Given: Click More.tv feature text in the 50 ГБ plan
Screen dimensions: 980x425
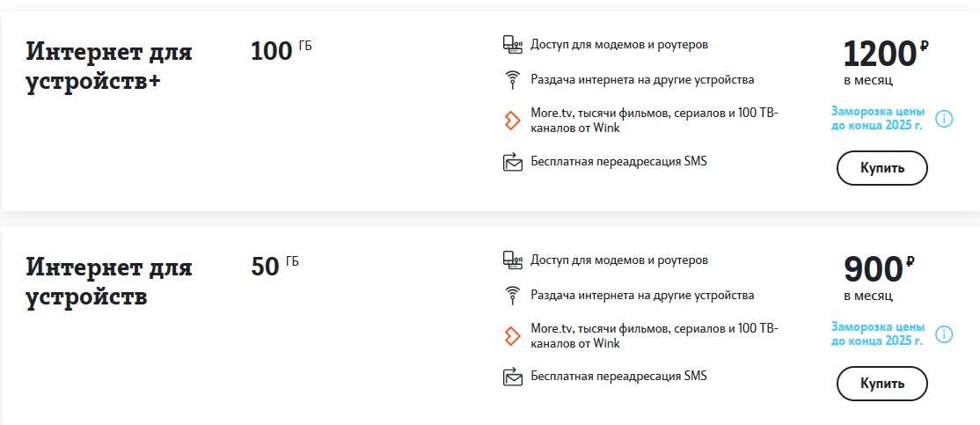Looking at the screenshot, I should click(x=654, y=335).
